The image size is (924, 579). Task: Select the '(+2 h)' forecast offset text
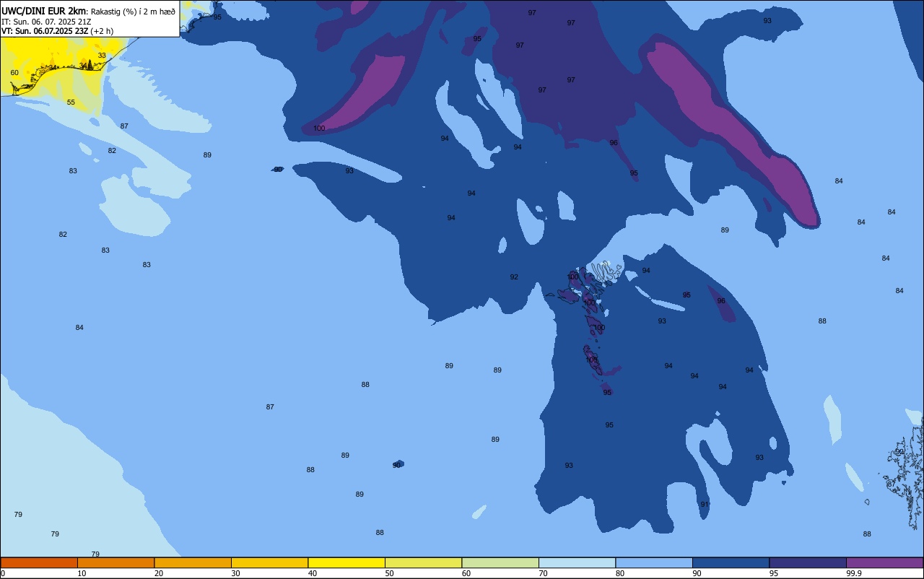coord(103,31)
